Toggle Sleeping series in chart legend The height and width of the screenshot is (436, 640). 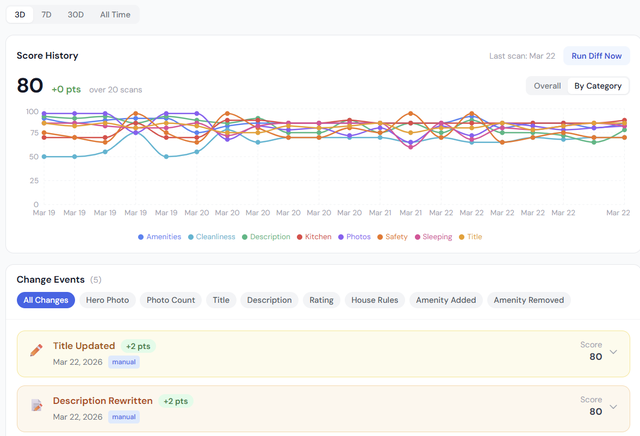[433, 237]
